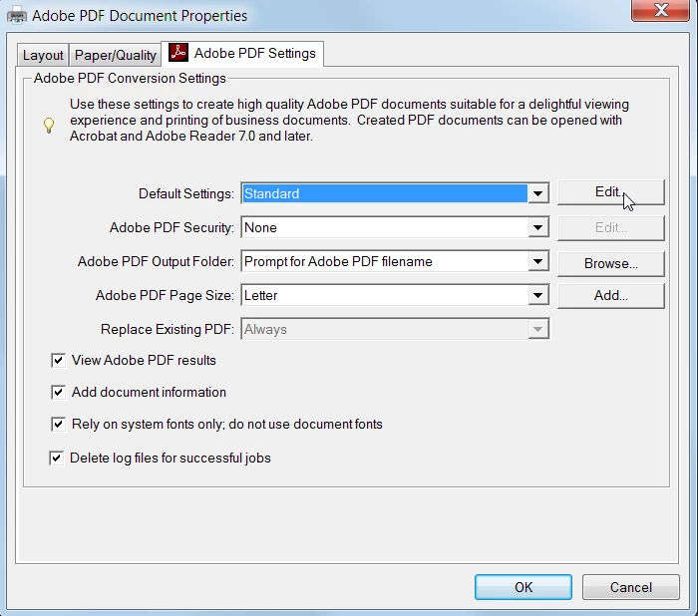Expand the Default Settings dropdown arrow
This screenshot has height=616, width=698.
pos(537,193)
